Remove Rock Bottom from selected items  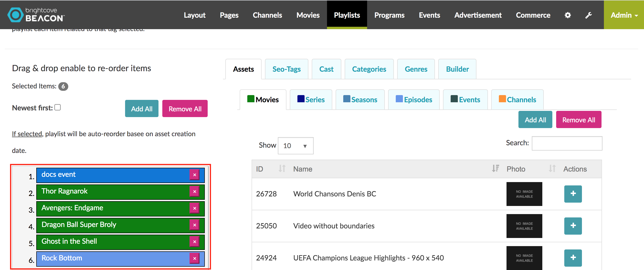pos(194,258)
